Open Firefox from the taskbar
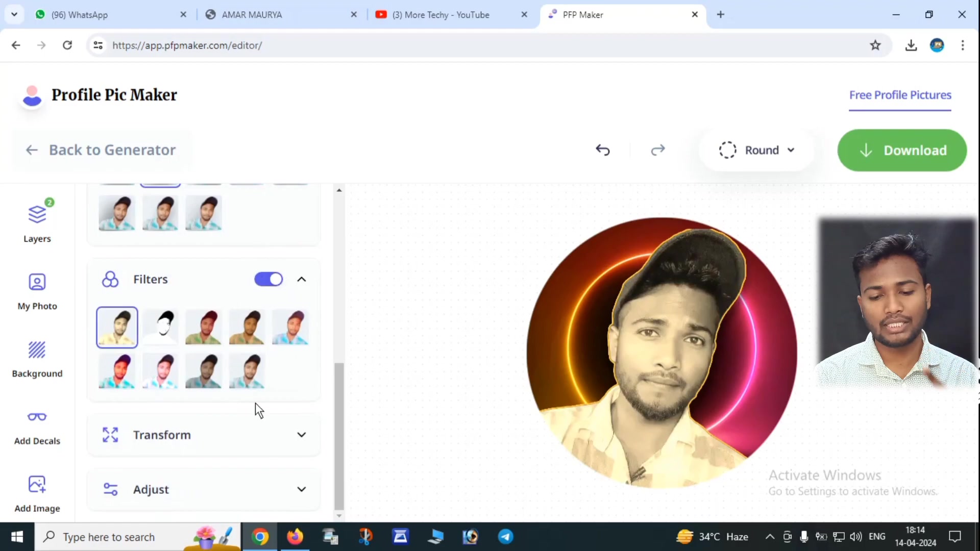980x551 pixels. [x=295, y=537]
